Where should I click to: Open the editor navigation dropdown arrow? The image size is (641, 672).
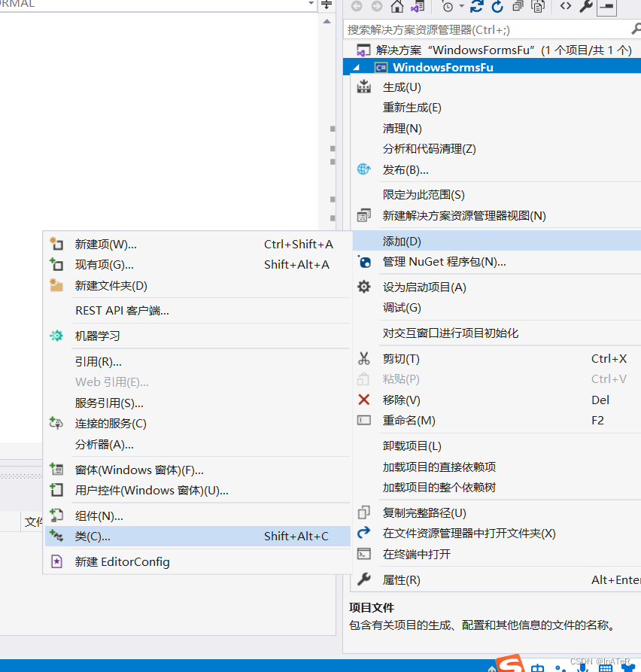(311, 4)
